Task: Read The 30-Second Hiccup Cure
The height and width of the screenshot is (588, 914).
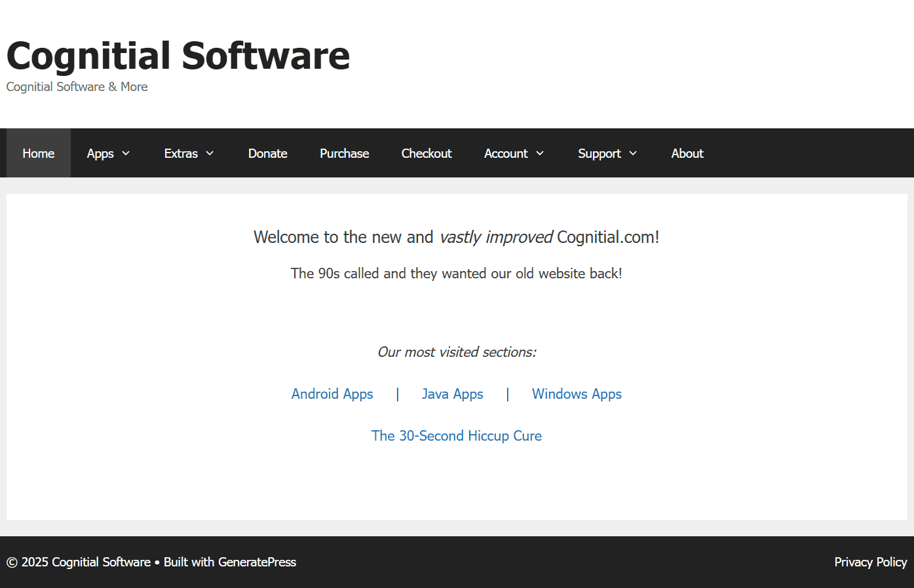Action: pos(456,436)
